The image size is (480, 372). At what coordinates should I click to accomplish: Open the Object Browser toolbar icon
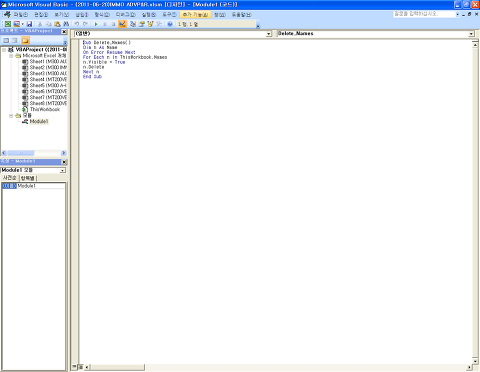click(150, 24)
